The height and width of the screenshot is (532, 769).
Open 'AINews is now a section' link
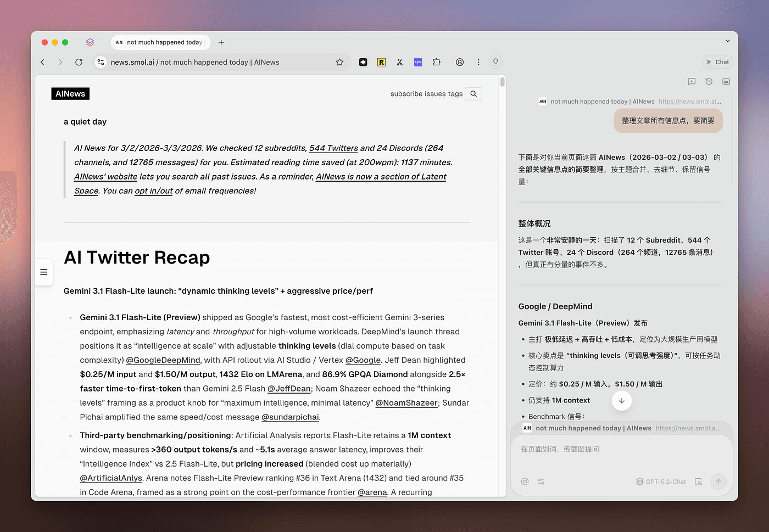[381, 177]
